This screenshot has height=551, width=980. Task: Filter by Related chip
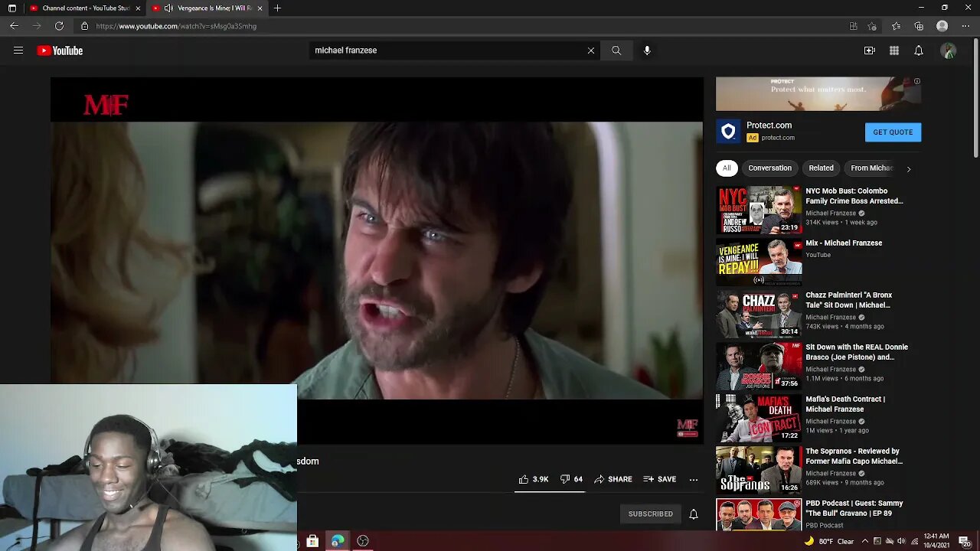(x=821, y=168)
